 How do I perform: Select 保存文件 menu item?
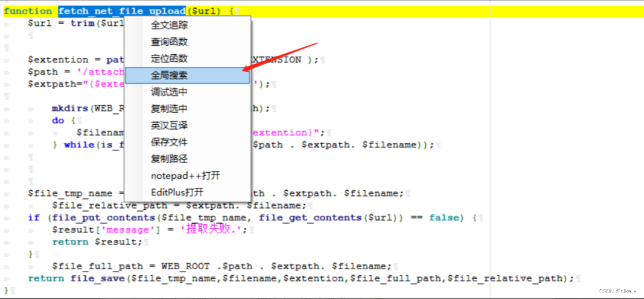coord(169,142)
